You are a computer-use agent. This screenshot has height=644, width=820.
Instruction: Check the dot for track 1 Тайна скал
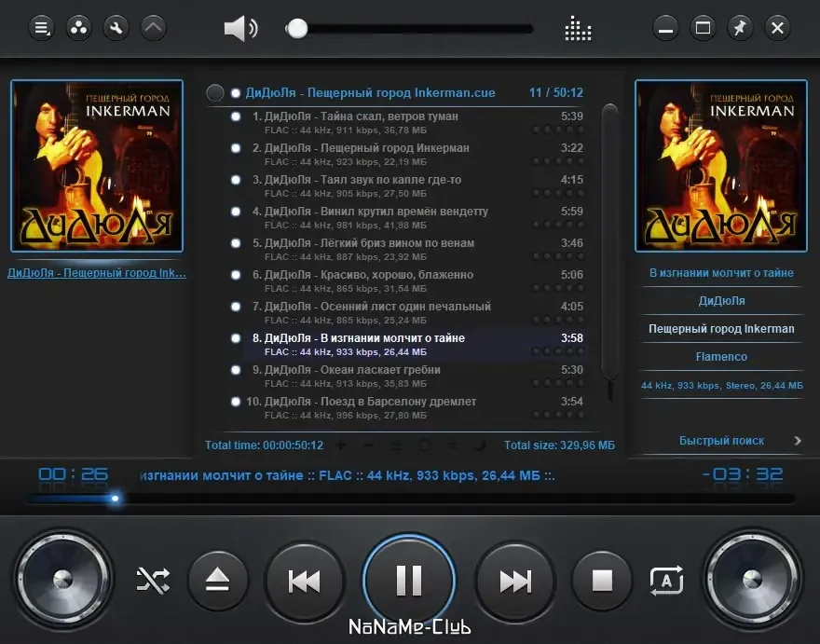tap(236, 116)
